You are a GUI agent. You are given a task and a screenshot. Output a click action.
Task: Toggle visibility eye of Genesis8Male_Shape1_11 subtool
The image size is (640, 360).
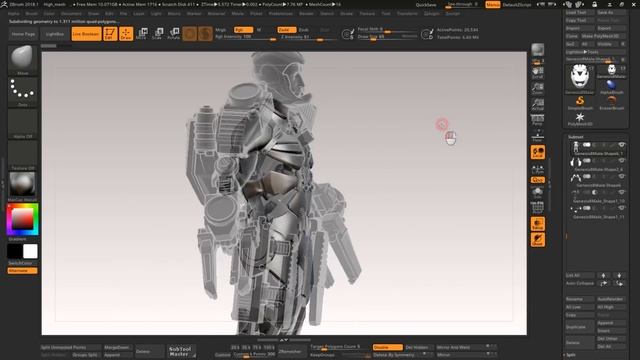621,208
